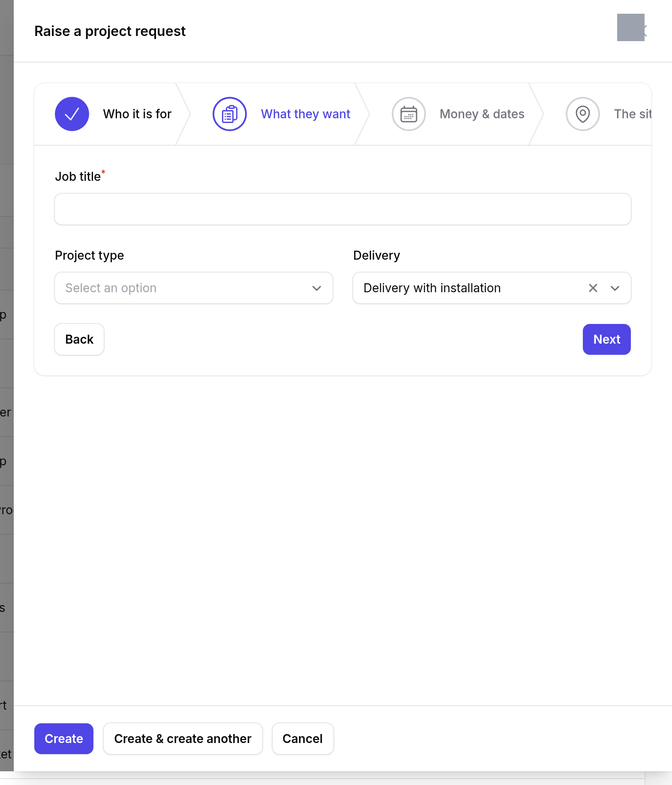Proceed with the Next button
This screenshot has height=785, width=672.
pyautogui.click(x=607, y=339)
